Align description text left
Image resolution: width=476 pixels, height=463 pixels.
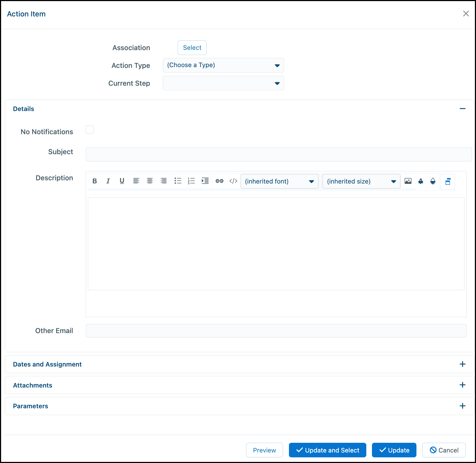(136, 181)
